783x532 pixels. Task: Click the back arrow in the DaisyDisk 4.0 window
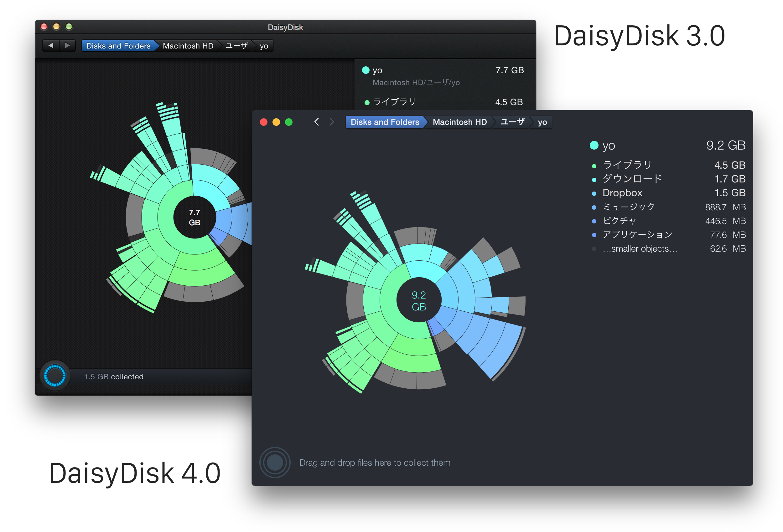[x=316, y=122]
